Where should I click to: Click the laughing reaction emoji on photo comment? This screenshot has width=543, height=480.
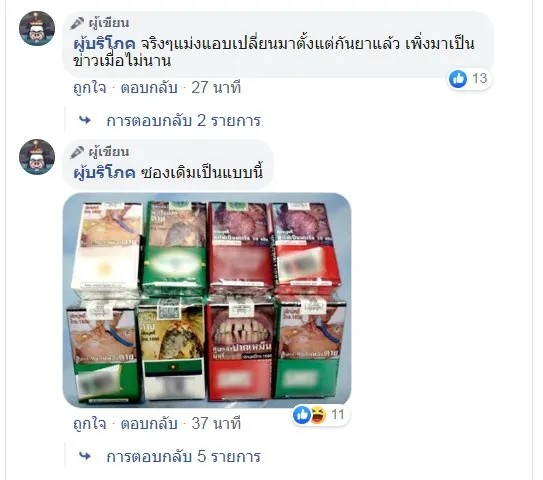tap(318, 415)
